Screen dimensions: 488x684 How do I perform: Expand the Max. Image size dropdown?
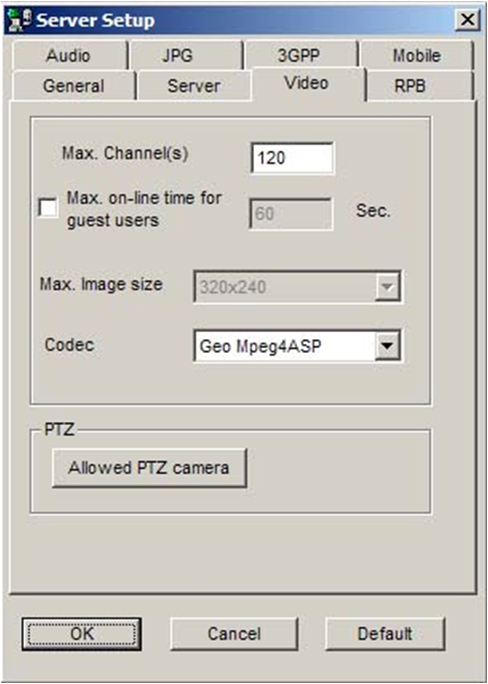387,287
